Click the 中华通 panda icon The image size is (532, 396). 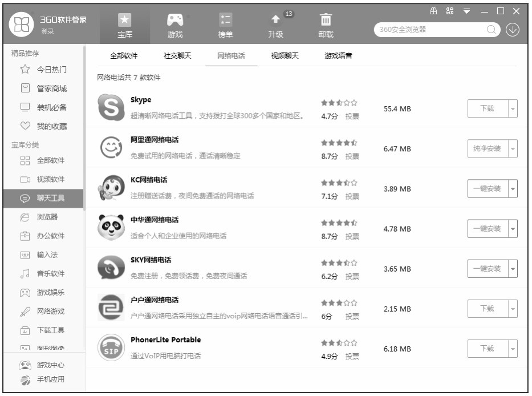pyautogui.click(x=111, y=228)
